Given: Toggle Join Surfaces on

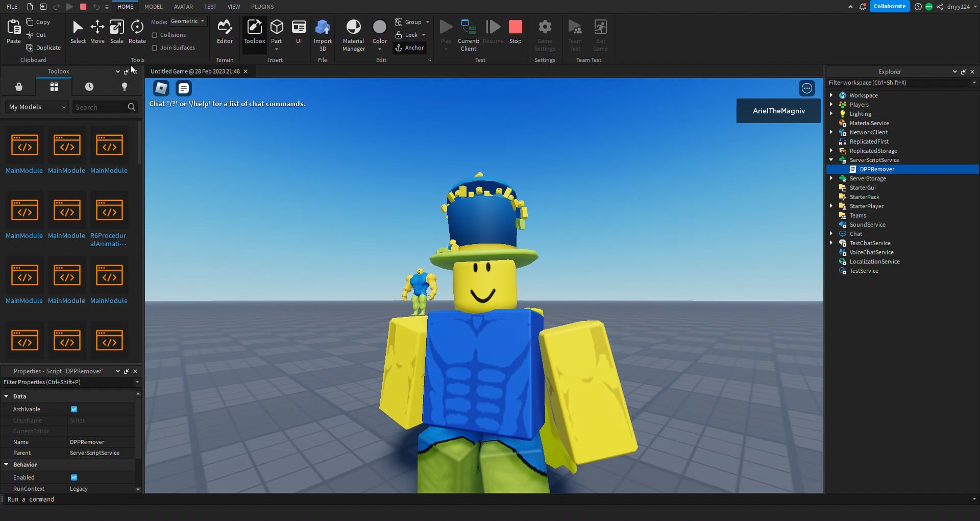Looking at the screenshot, I should (154, 48).
